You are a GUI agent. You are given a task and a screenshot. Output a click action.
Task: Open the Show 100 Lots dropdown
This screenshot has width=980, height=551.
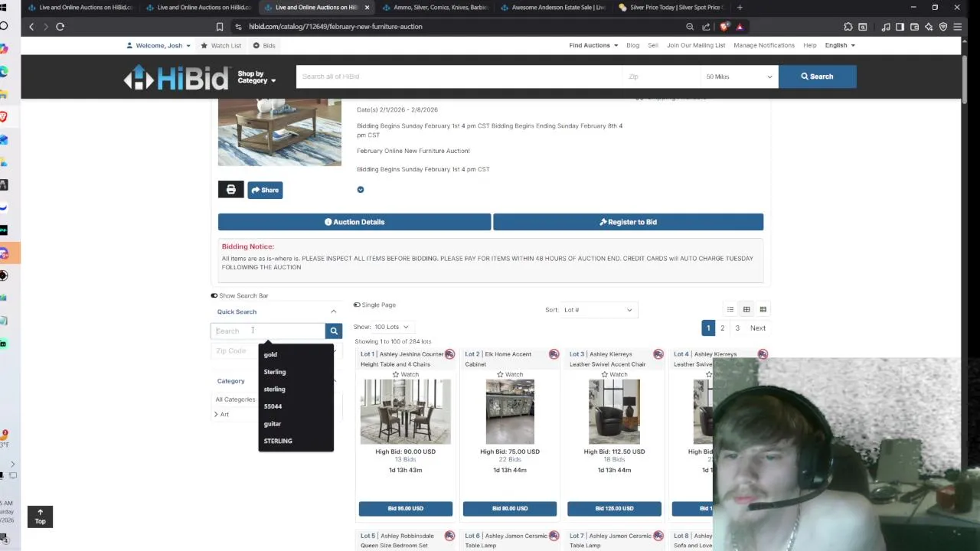click(391, 327)
